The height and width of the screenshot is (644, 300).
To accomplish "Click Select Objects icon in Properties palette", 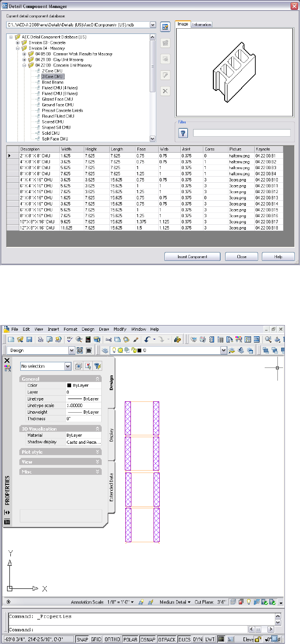I will (x=88, y=366).
